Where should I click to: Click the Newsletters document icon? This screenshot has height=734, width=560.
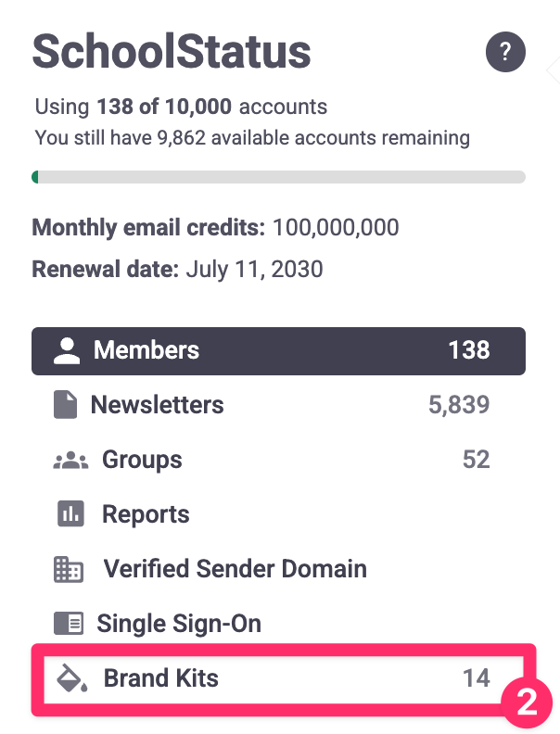[x=64, y=405]
